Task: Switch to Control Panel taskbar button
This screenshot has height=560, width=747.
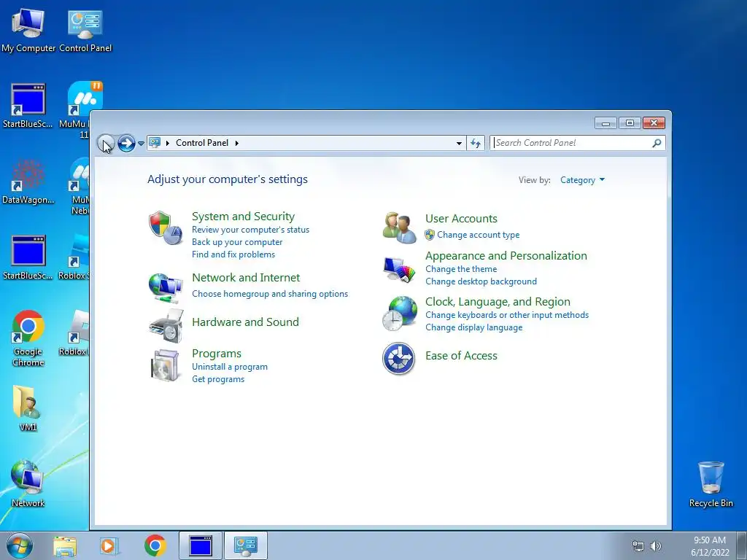Action: pyautogui.click(x=246, y=545)
